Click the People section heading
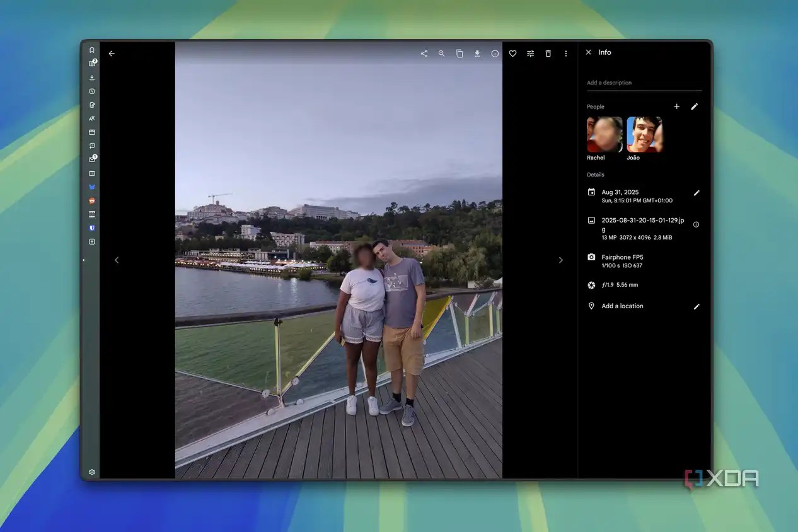The width and height of the screenshot is (798, 532). pyautogui.click(x=596, y=107)
